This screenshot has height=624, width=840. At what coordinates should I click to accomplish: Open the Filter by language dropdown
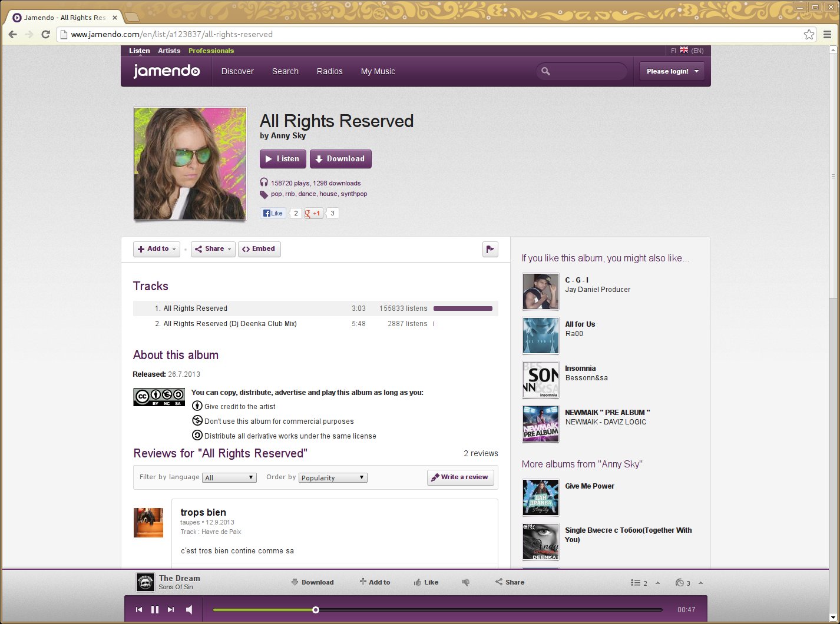click(229, 477)
